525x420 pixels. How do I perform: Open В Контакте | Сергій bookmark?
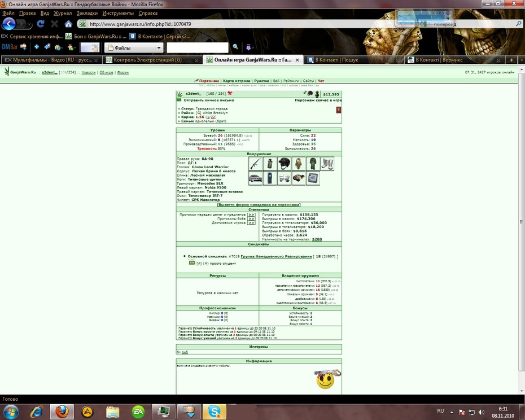point(160,36)
